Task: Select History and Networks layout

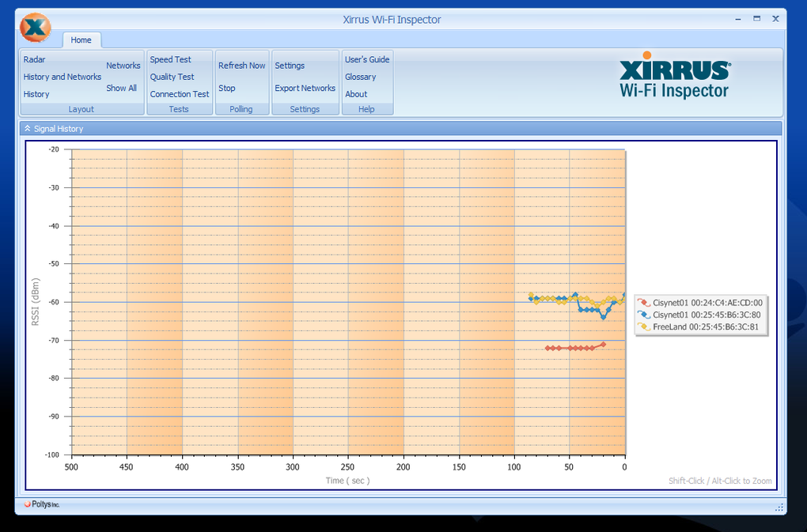Action: coord(63,77)
